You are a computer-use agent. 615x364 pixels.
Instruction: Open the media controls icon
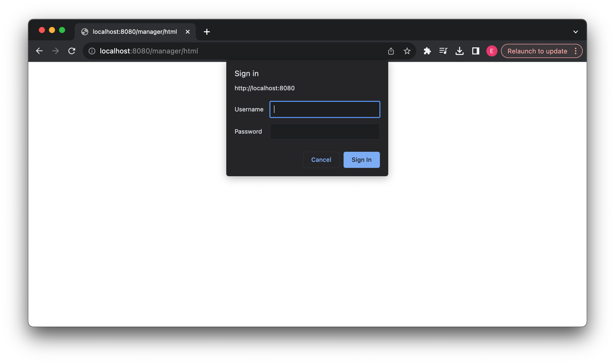pyautogui.click(x=443, y=51)
